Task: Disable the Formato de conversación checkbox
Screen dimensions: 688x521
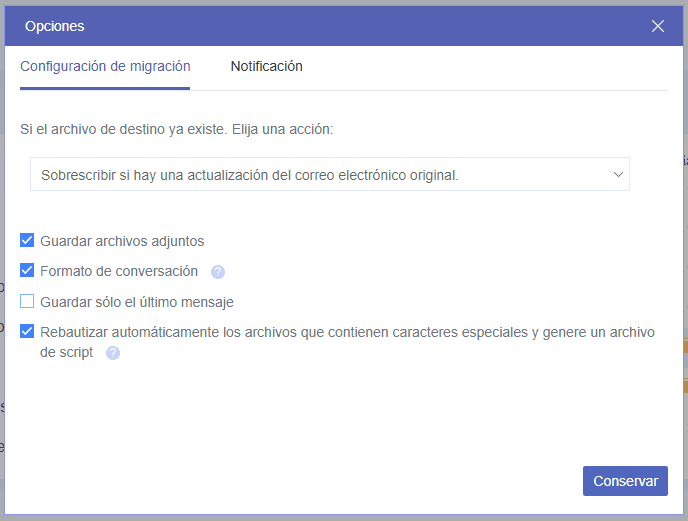Action: point(27,271)
